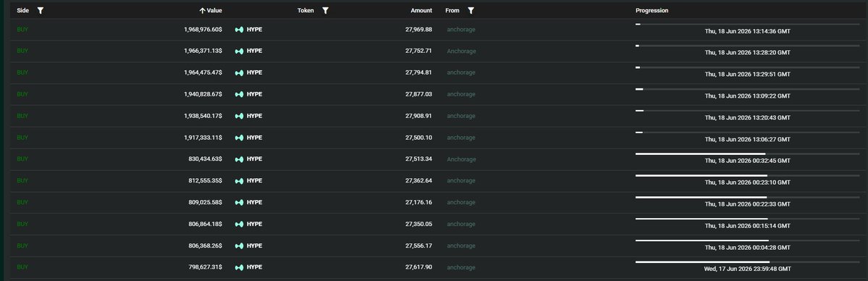868x281 pixels.
Task: Click anchorage source in 1,968,976.60$ row
Action: [461, 30]
